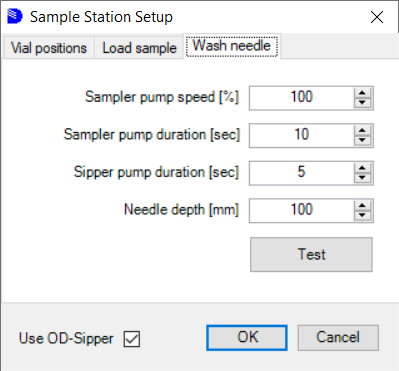The width and height of the screenshot is (399, 371).
Task: Increment Sampler pump duration using up arrow
Action: [362, 131]
